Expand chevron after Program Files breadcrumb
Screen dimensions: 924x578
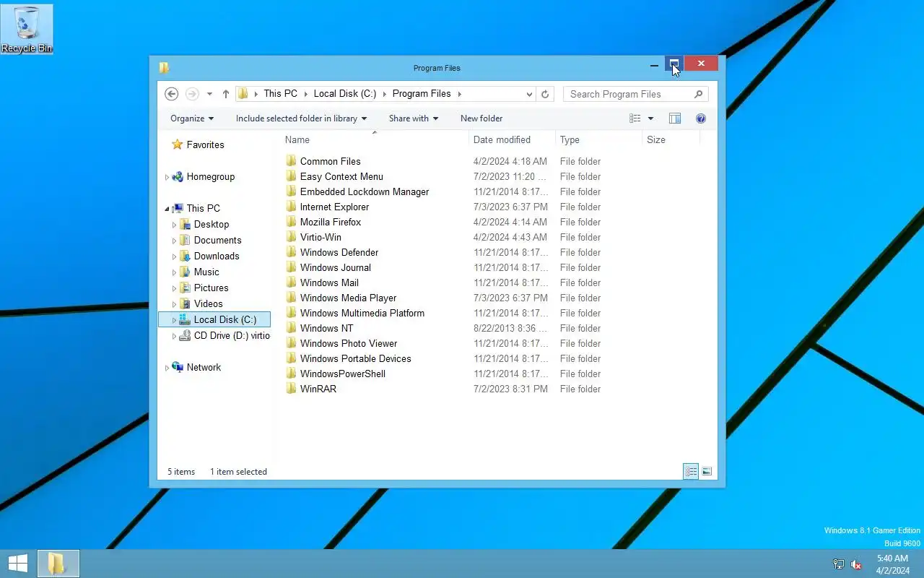(x=459, y=93)
